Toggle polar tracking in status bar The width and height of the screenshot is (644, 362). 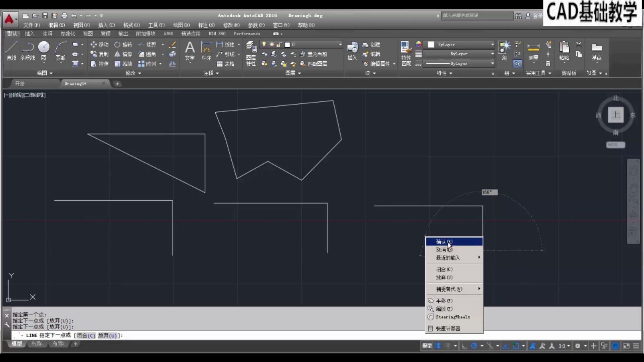474,346
